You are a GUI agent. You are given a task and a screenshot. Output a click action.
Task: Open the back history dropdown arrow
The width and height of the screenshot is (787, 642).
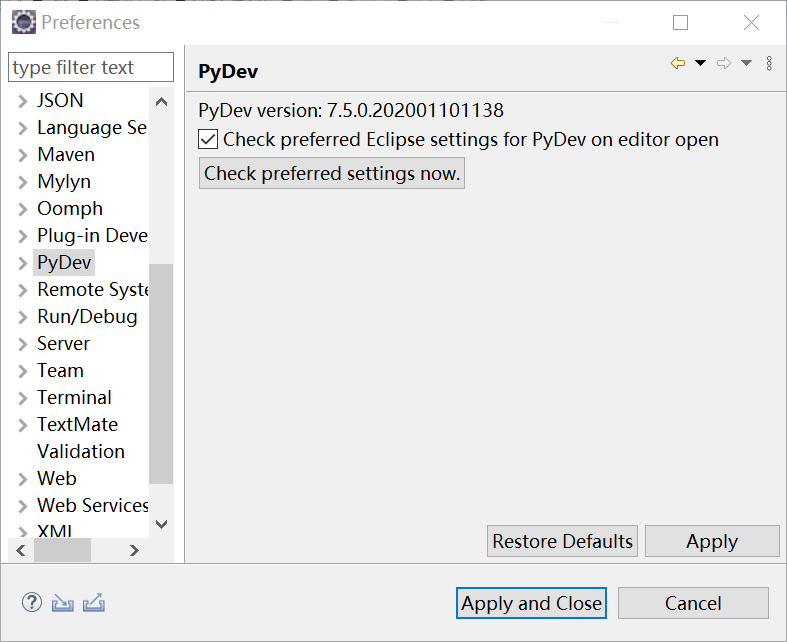(x=700, y=64)
